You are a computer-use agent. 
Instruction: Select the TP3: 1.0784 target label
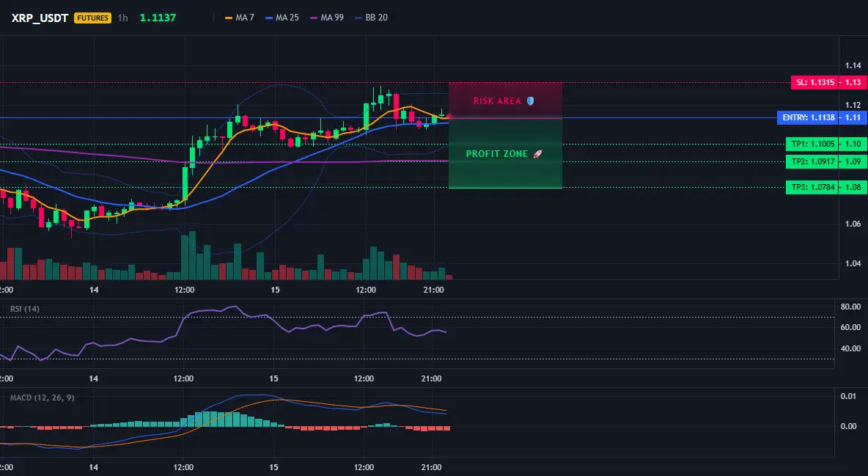click(x=812, y=187)
